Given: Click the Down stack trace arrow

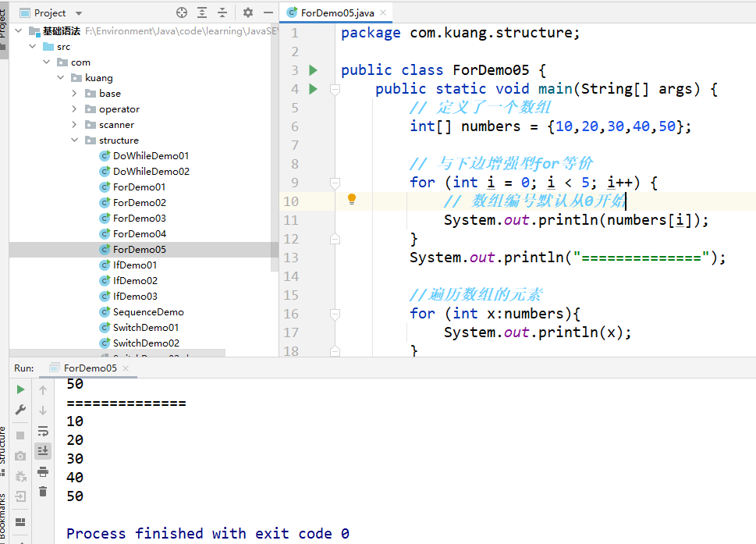Looking at the screenshot, I should pyautogui.click(x=43, y=411).
